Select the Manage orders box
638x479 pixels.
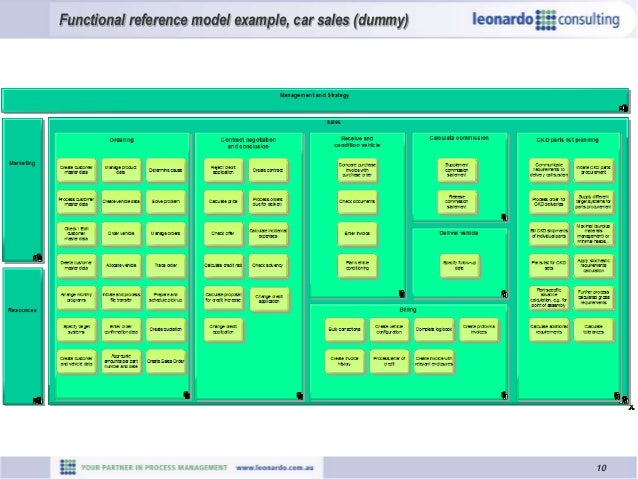point(165,234)
